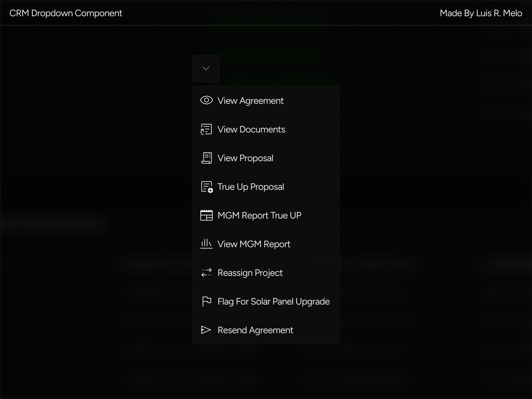Click the eye icon next to View Agreement

click(206, 100)
